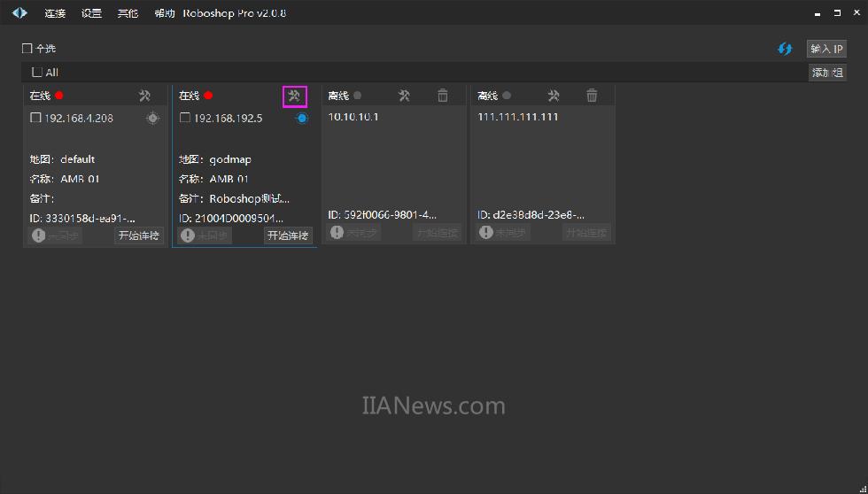This screenshot has width=868, height=494.
Task: Click locate icon beside 192.168.4.208
Action: click(152, 118)
